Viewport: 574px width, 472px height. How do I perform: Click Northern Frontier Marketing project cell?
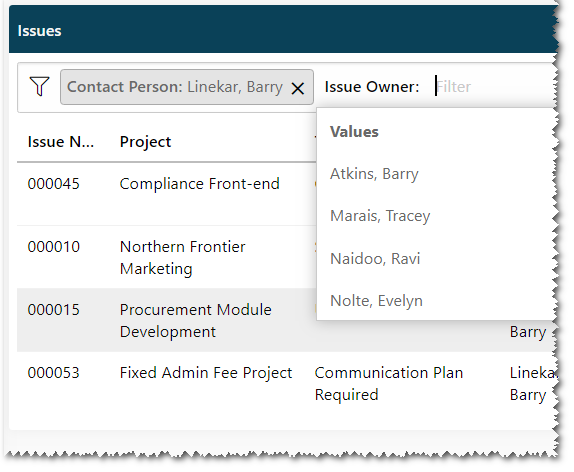click(182, 258)
